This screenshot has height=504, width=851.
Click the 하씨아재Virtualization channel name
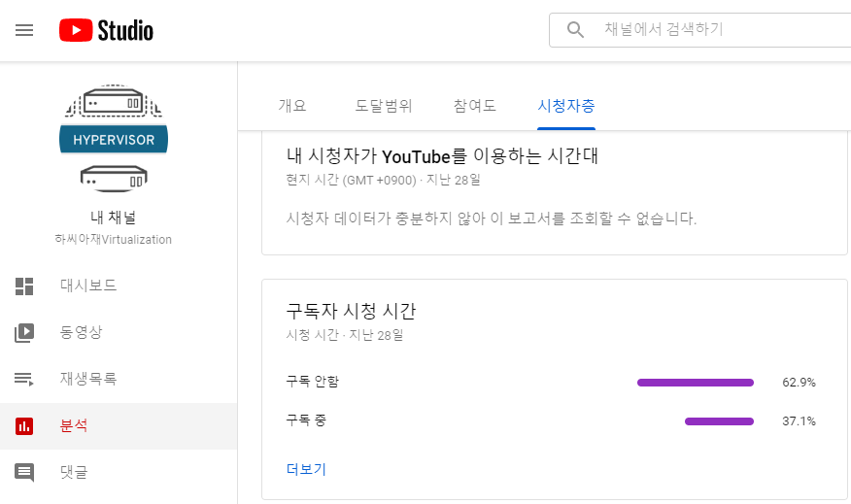click(x=114, y=239)
